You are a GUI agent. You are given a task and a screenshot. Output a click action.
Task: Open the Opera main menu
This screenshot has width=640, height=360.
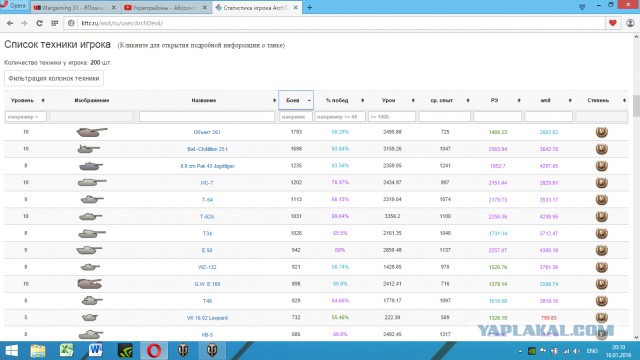point(13,6)
